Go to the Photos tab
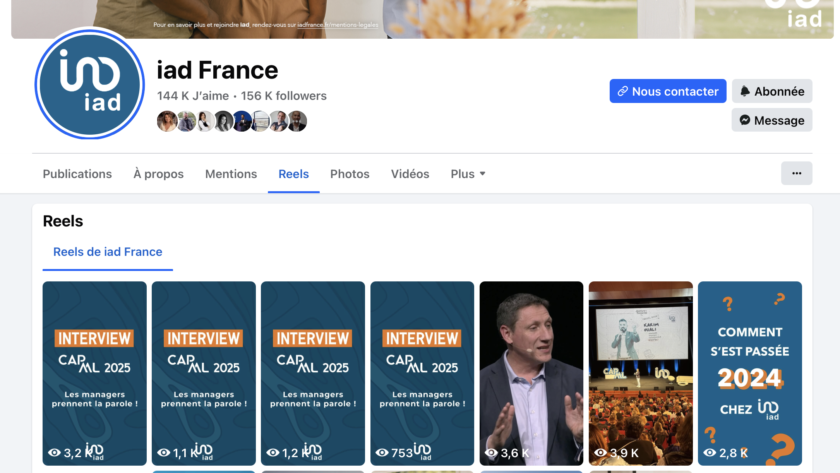Image resolution: width=840 pixels, height=473 pixels. click(349, 174)
